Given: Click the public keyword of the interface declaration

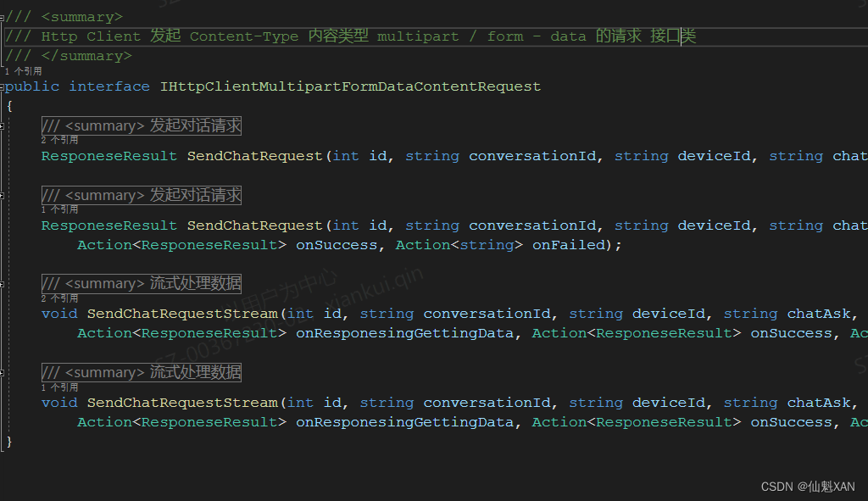Looking at the screenshot, I should 31,86.
